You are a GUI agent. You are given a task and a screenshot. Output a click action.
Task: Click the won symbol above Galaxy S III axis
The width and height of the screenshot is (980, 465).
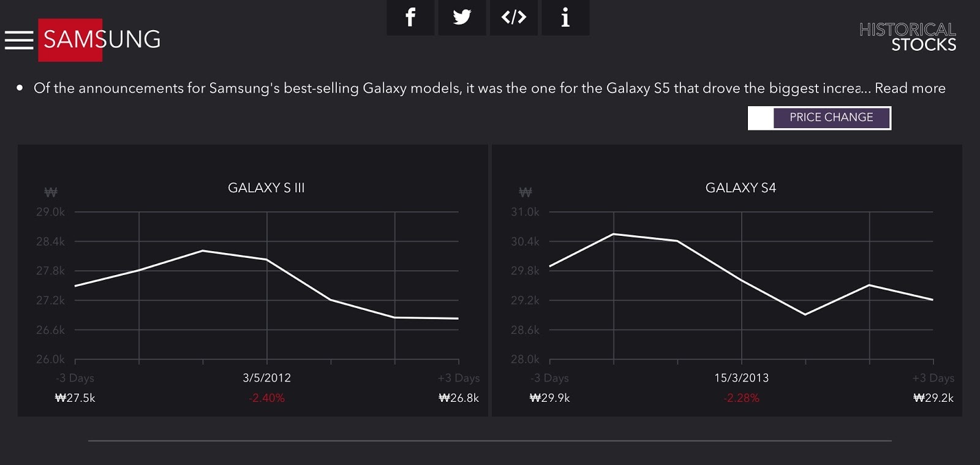click(51, 192)
